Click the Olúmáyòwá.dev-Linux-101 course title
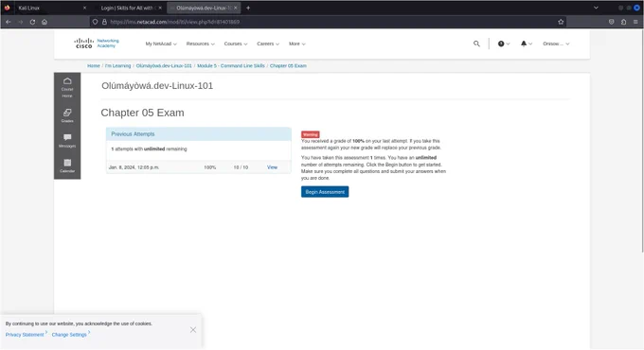This screenshot has height=350, width=644. (x=157, y=86)
